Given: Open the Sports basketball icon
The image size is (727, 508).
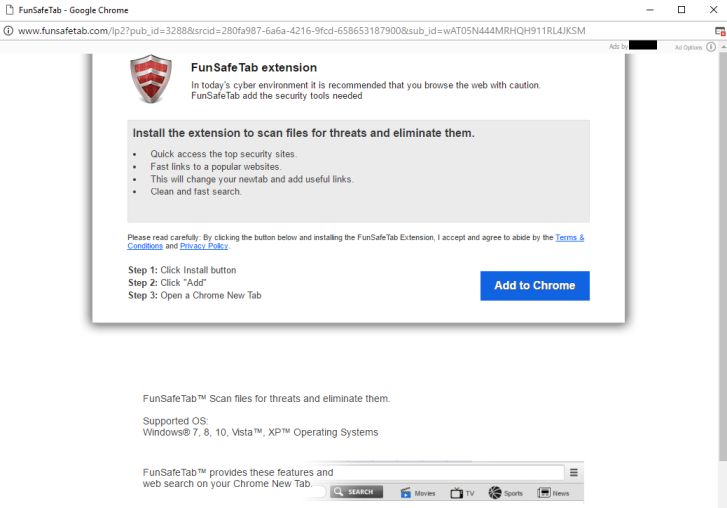Looking at the screenshot, I should [x=495, y=493].
